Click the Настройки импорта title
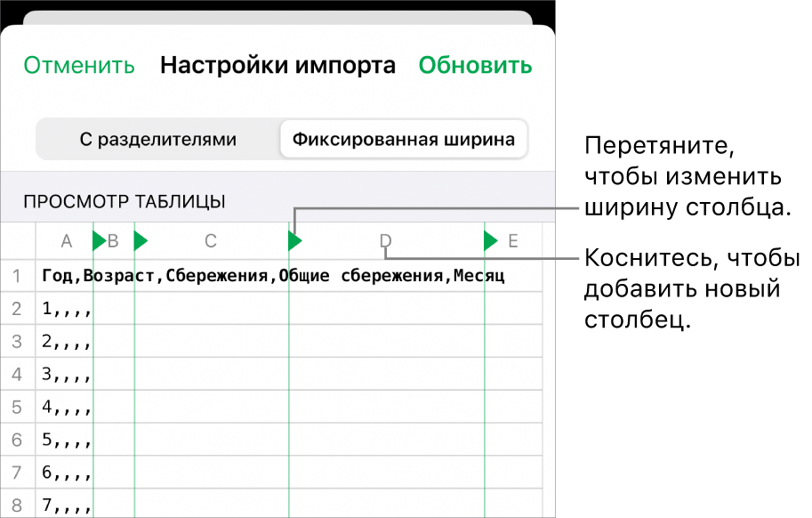812x518 pixels. click(277, 66)
